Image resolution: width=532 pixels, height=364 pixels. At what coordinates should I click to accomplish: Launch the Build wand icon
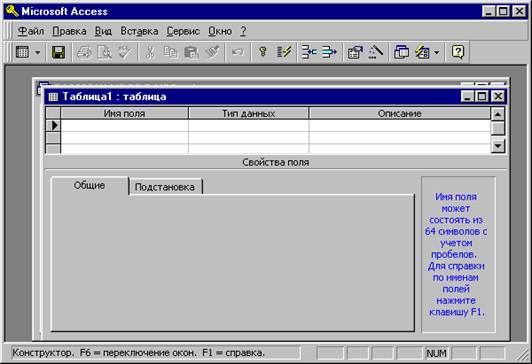(376, 52)
